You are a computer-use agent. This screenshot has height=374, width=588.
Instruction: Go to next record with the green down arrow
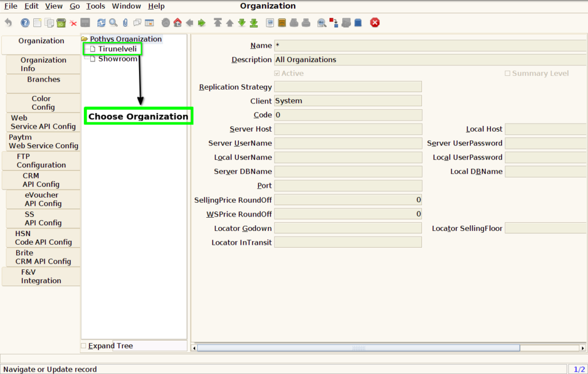coord(242,23)
